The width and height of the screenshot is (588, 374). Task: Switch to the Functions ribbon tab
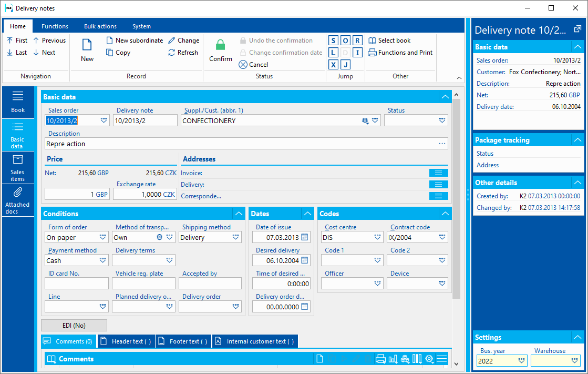pyautogui.click(x=55, y=26)
